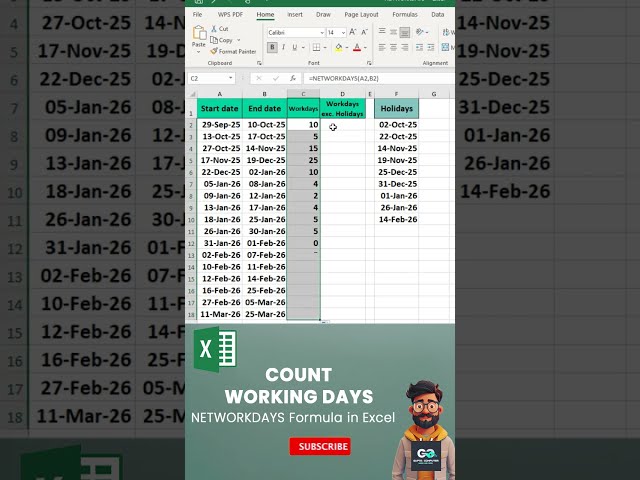The image size is (640, 480).
Task: Open the Borders dropdown arrow
Action: click(325, 48)
